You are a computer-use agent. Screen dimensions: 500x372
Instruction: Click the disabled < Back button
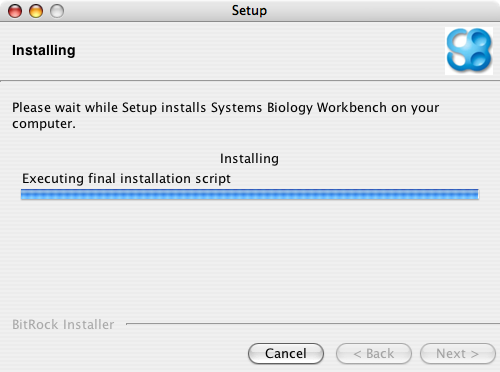[x=374, y=353]
